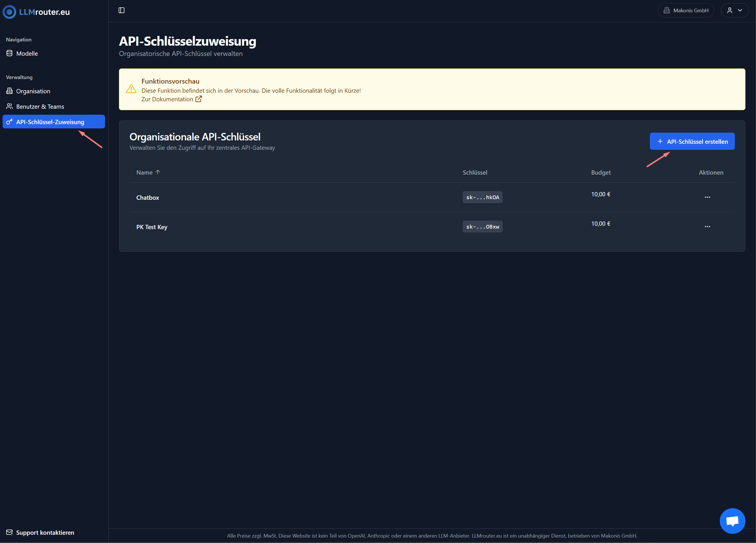Collapse the sidebar via the panel toggle icon
The width and height of the screenshot is (756, 543).
pyautogui.click(x=121, y=10)
